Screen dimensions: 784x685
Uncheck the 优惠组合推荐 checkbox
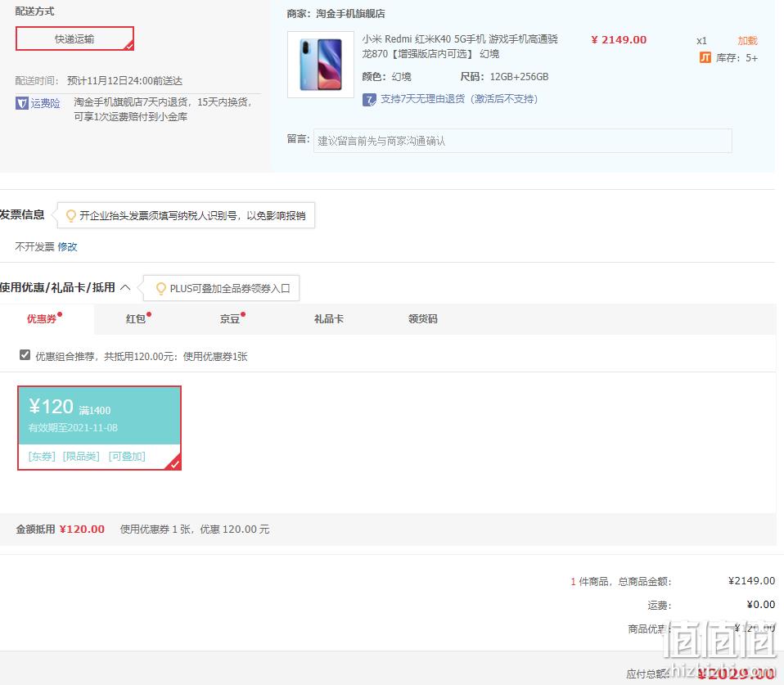(x=25, y=354)
